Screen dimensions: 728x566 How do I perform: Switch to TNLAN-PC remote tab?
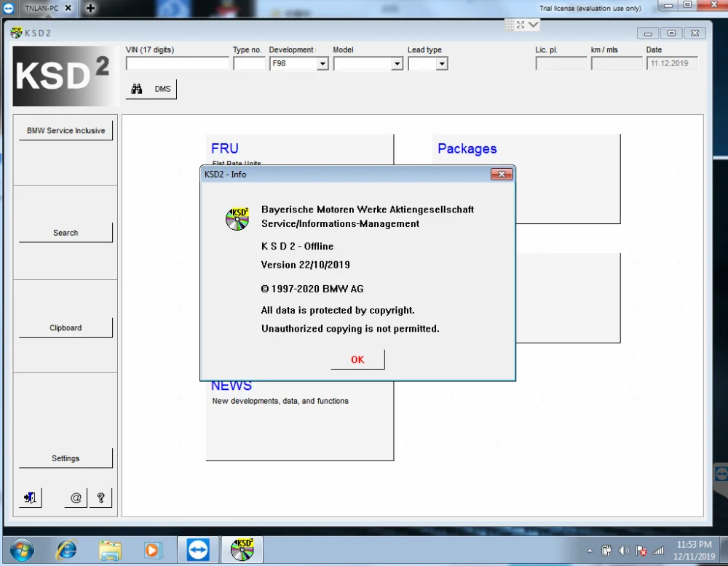point(41,8)
